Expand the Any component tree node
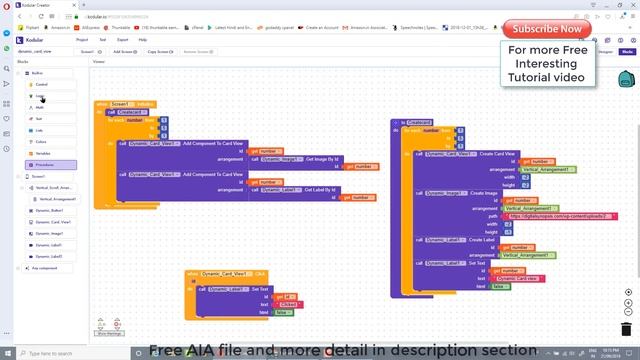640x360 pixels. coord(18,268)
